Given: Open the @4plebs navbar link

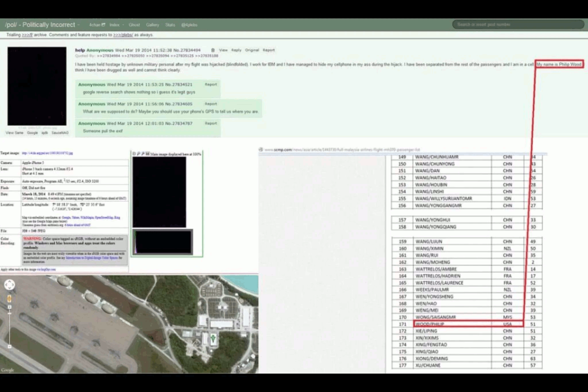Looking at the screenshot, I should click(x=189, y=25).
